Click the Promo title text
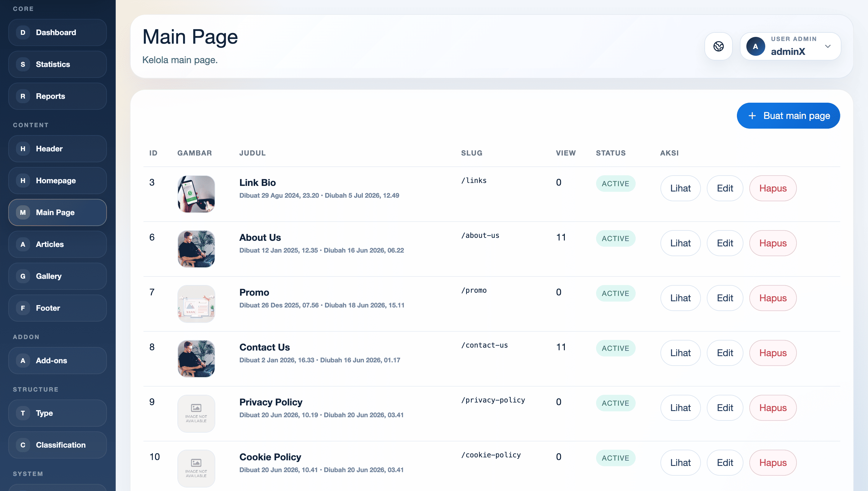This screenshot has width=868, height=491. pyautogui.click(x=254, y=292)
